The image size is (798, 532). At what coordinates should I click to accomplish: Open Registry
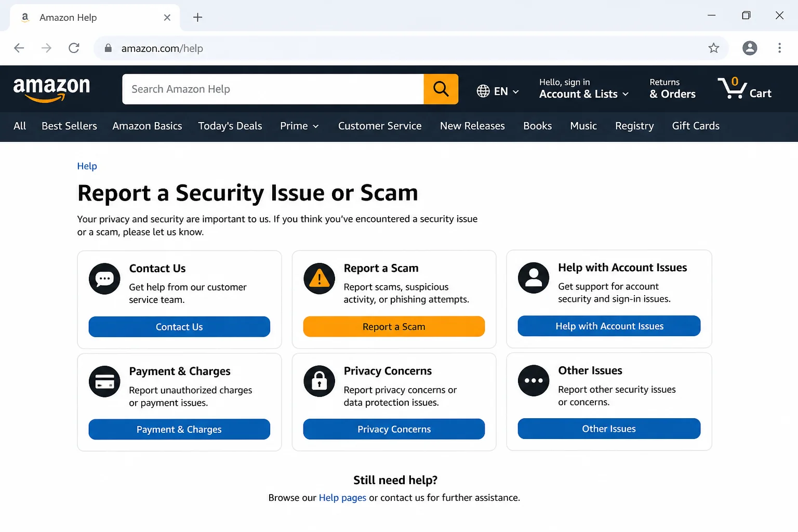pyautogui.click(x=634, y=126)
